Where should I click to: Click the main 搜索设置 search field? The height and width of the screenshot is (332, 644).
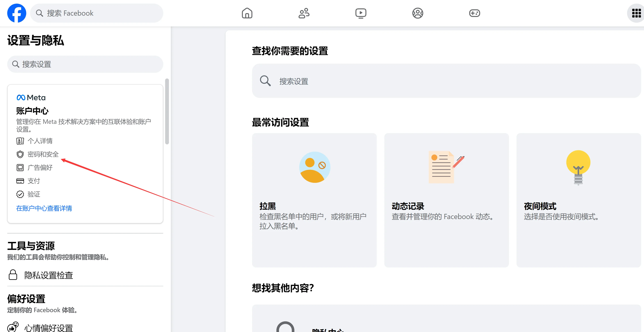tap(446, 81)
